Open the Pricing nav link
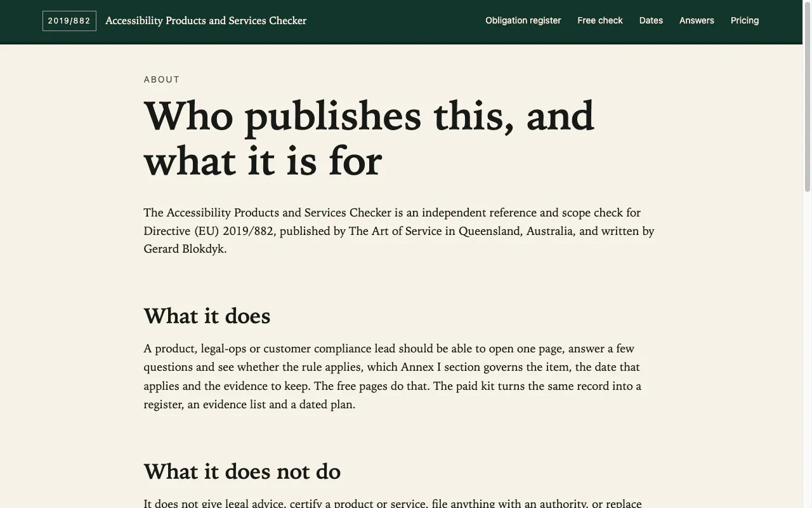 pyautogui.click(x=745, y=20)
